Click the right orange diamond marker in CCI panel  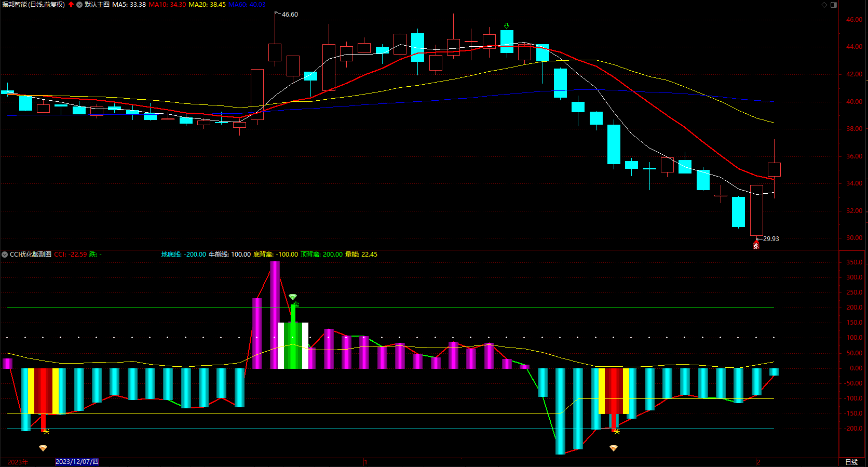[614, 448]
